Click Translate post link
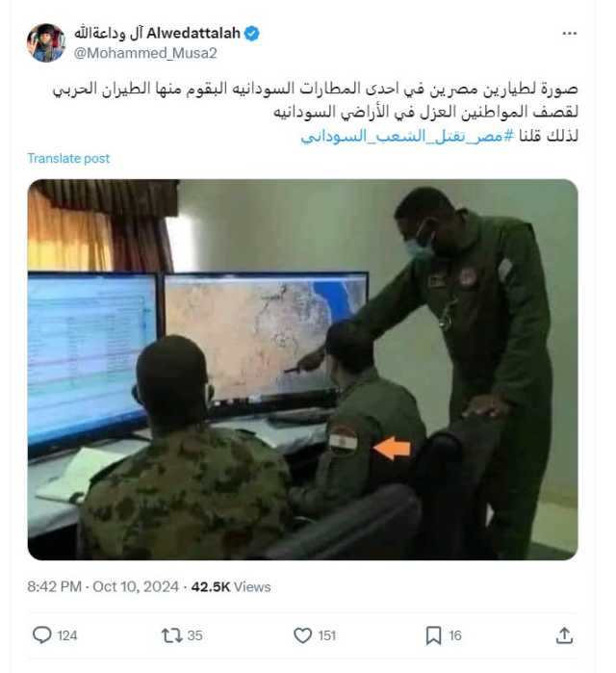616x673 pixels. click(x=68, y=158)
